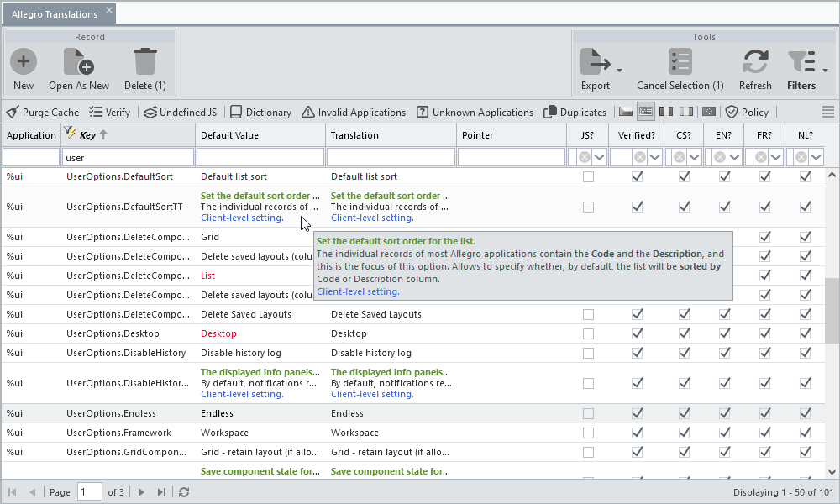
Task: Clear the JS? column filter
Action: click(x=585, y=157)
